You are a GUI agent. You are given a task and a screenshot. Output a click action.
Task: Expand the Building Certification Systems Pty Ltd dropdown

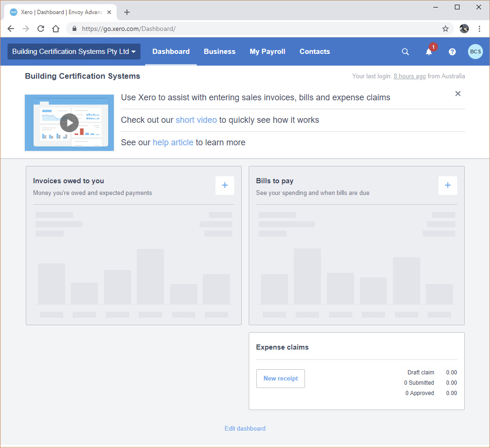(74, 52)
